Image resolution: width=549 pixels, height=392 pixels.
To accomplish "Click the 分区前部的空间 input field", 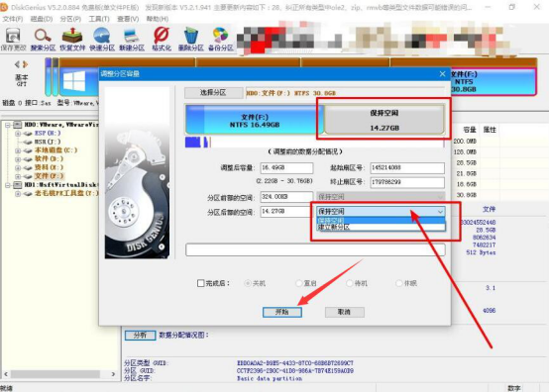I will point(286,197).
